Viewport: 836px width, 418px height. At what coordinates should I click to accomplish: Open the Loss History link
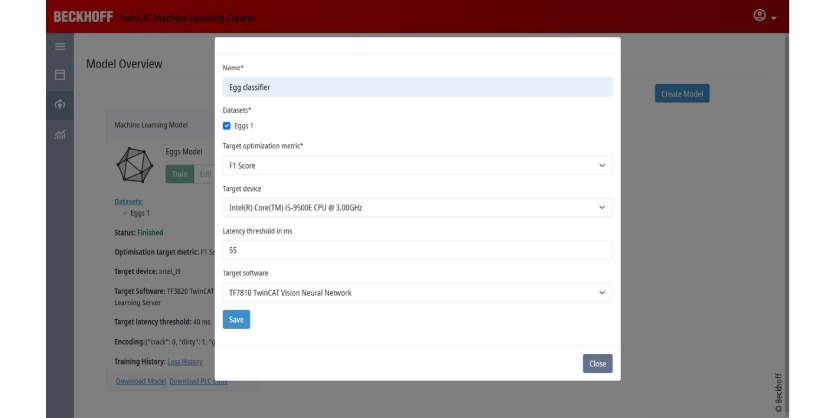(184, 361)
